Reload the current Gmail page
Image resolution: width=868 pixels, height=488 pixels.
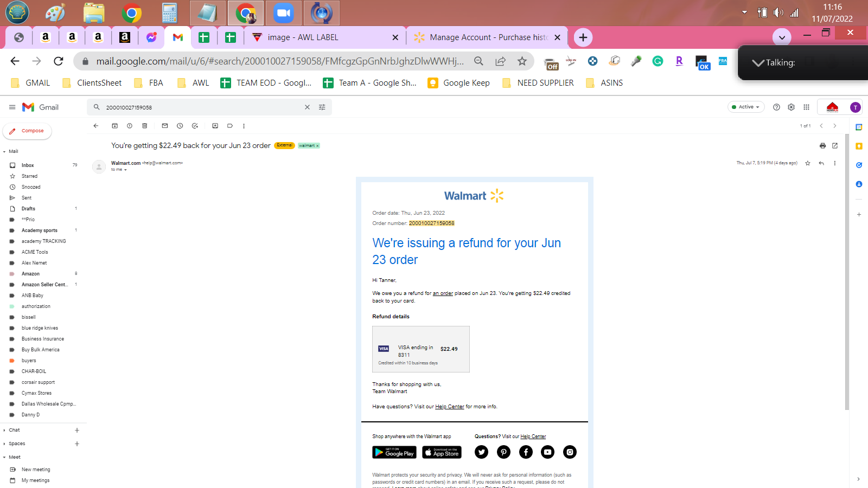tap(59, 61)
